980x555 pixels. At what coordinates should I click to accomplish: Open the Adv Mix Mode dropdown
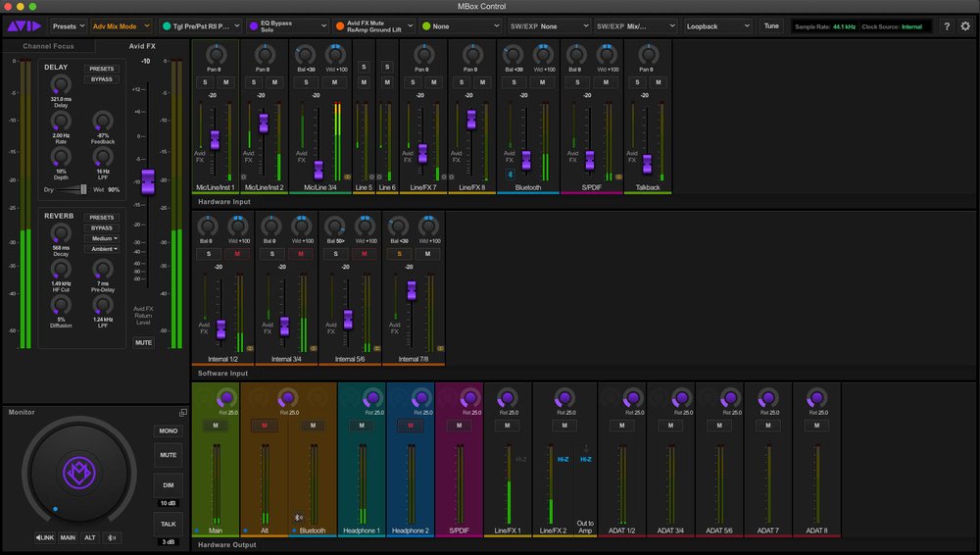click(x=121, y=26)
